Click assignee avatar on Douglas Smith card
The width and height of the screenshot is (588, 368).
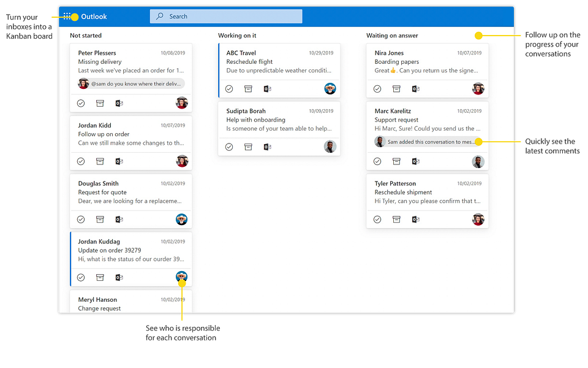(182, 220)
